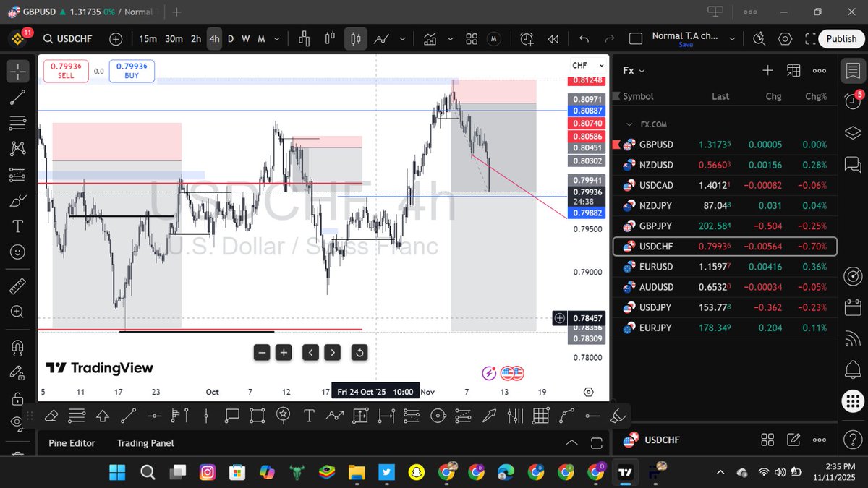868x488 pixels.
Task: Zoom in the chart with the plus button
Action: click(x=284, y=352)
